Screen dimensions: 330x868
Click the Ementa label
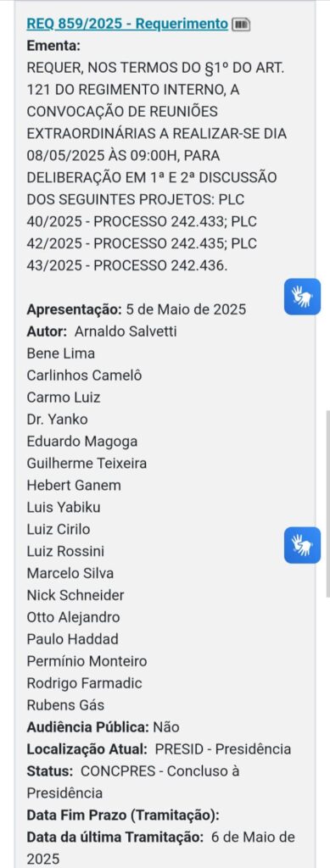coord(53,46)
